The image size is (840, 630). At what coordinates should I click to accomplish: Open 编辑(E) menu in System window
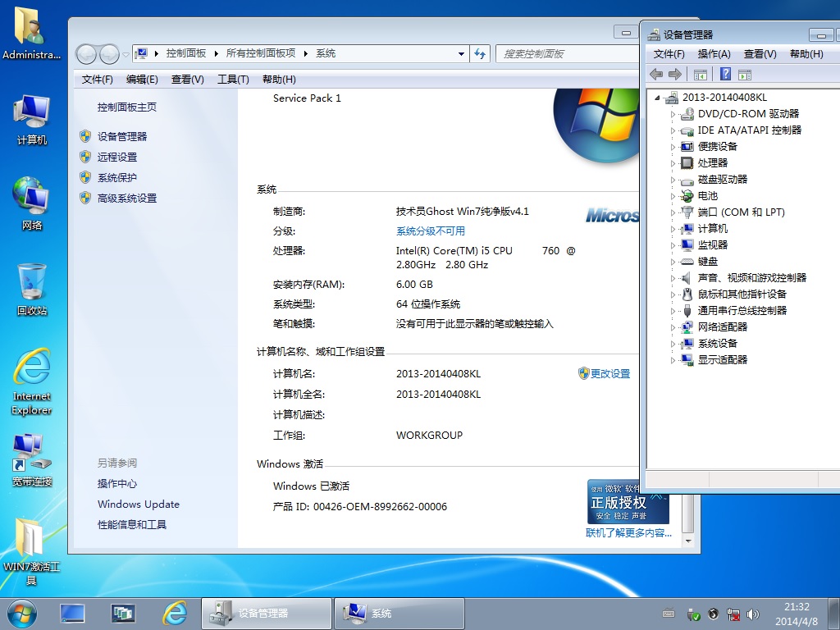(142, 80)
